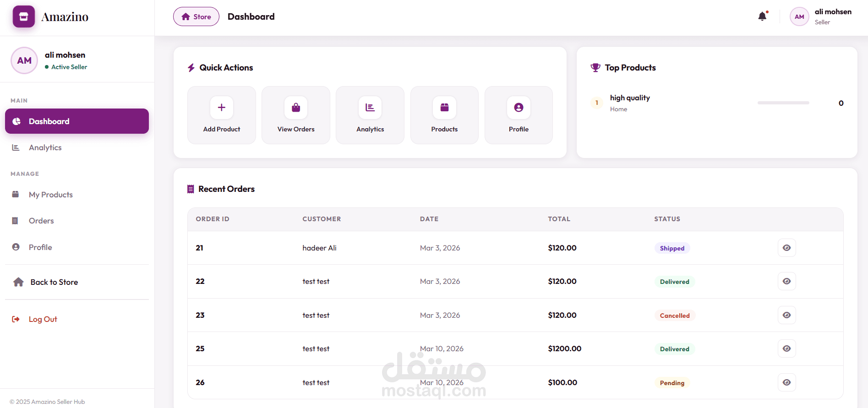Click the Store button in header
This screenshot has width=868, height=408.
tap(196, 17)
